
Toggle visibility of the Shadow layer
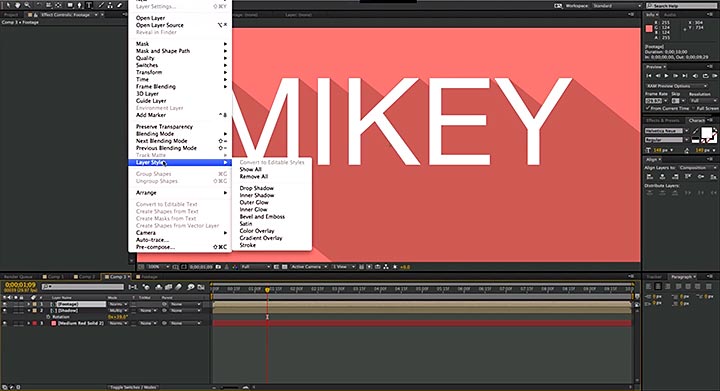tap(5, 311)
